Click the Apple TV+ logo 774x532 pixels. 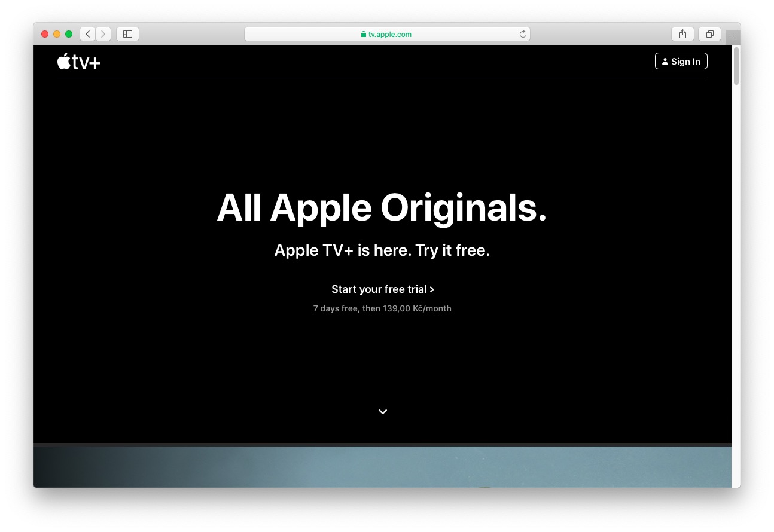coord(79,62)
